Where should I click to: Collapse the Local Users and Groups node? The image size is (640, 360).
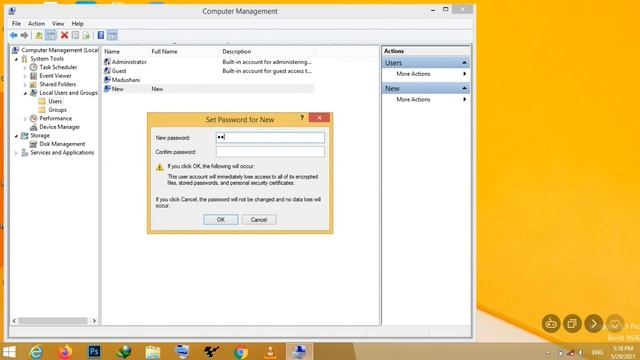tap(25, 93)
